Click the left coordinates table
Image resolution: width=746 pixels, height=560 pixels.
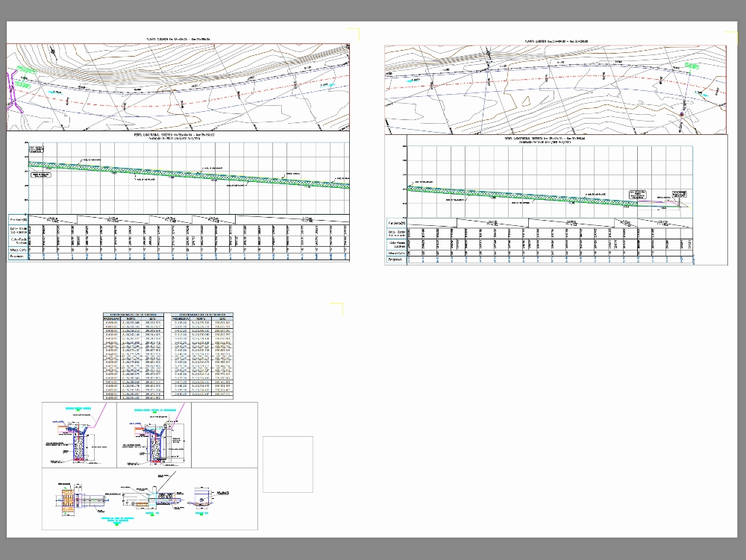[x=133, y=356]
